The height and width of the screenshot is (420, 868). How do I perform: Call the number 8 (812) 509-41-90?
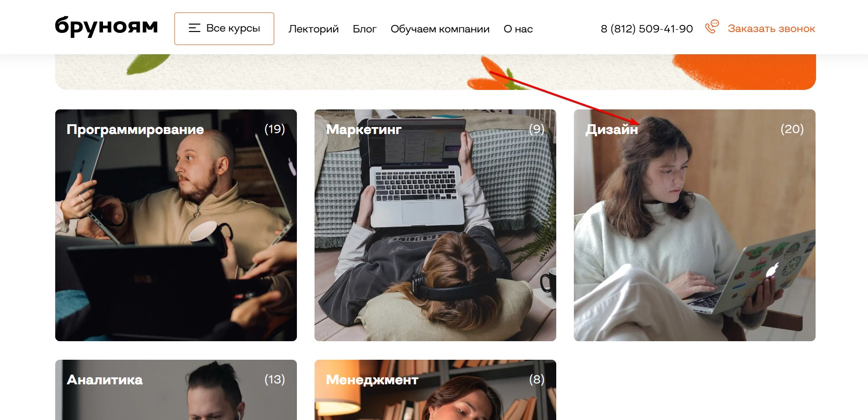click(x=647, y=29)
